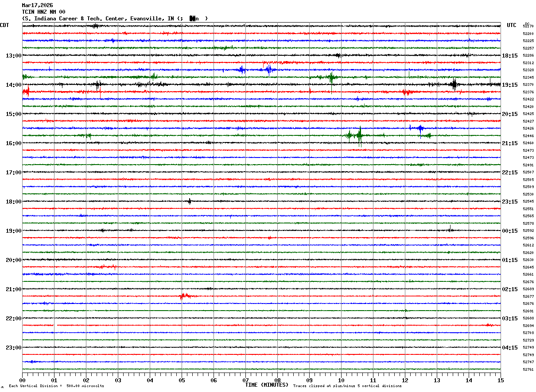Click the black spike on the 18:00 trace
536x392 pixels.
tap(190, 201)
